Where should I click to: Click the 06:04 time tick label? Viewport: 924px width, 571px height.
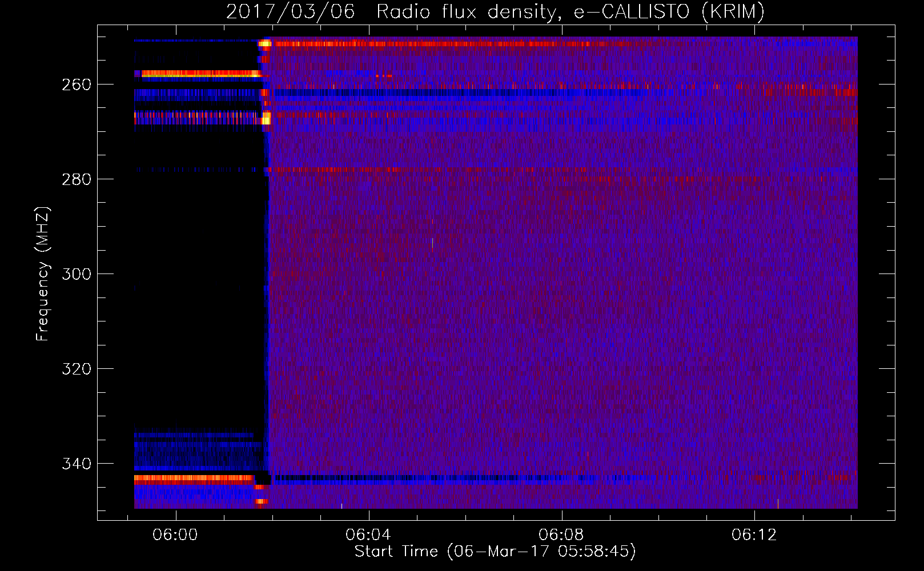coord(368,535)
